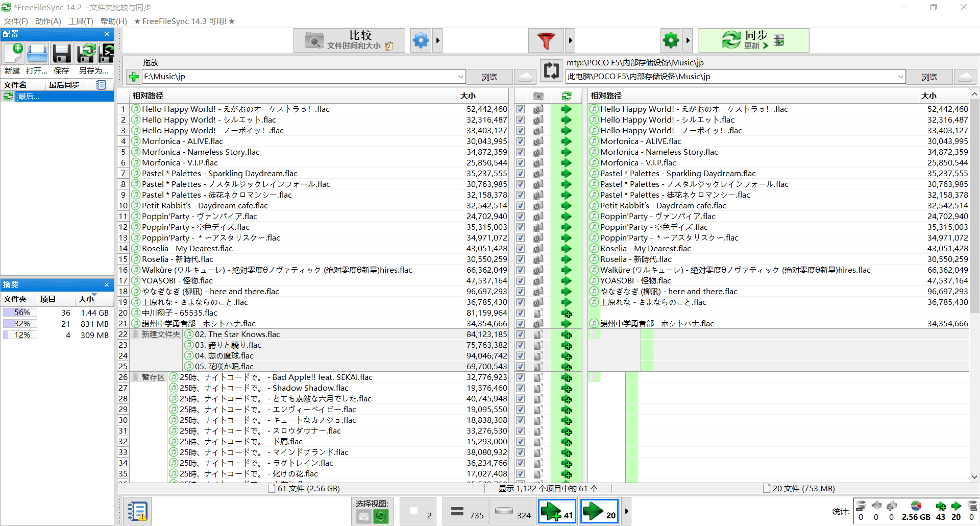Save configuration with the floppy disk icon
This screenshot has width=980, height=526.
pyautogui.click(x=61, y=54)
